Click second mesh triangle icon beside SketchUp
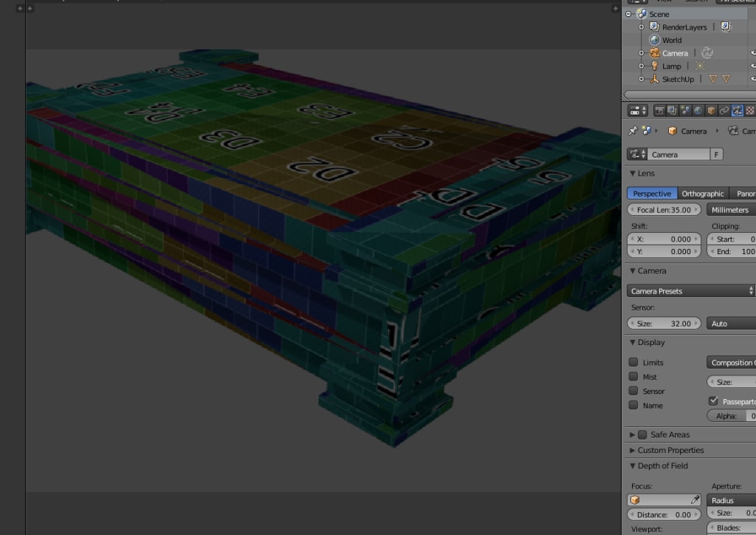The width and height of the screenshot is (756, 535). click(726, 79)
